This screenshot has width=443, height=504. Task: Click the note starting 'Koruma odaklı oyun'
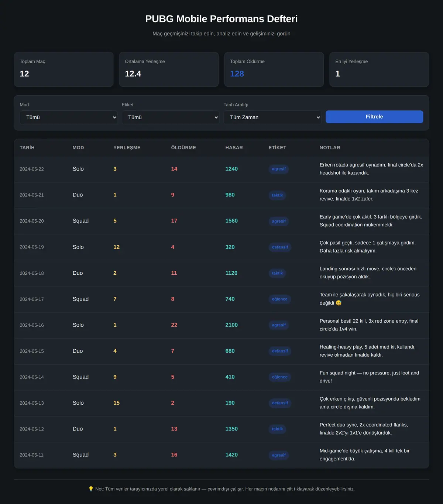(369, 195)
